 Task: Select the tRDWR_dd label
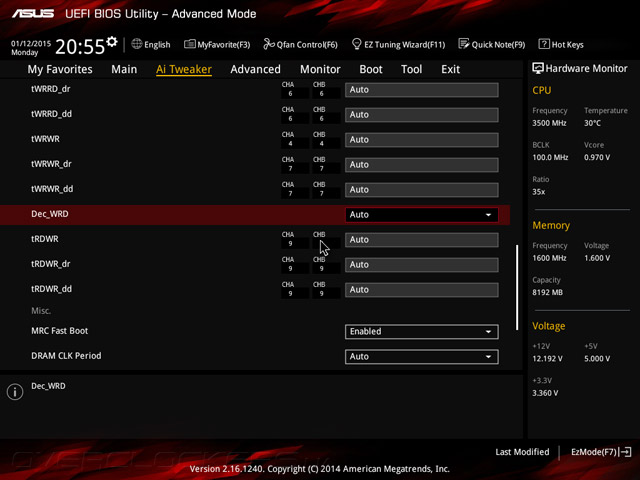pos(51,289)
